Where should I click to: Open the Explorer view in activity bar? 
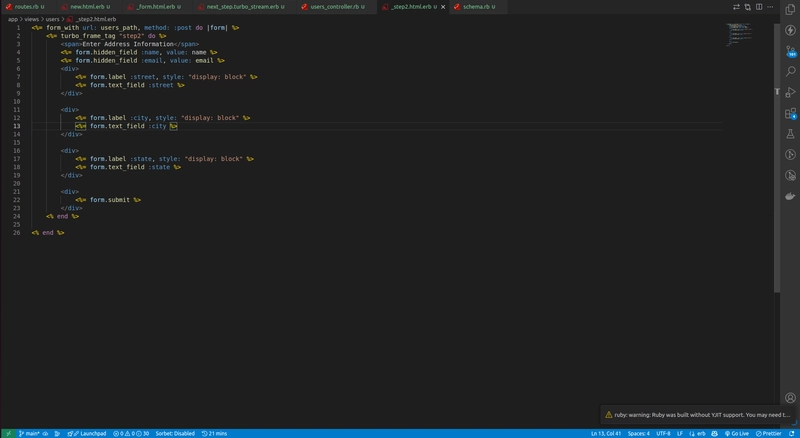tap(790, 10)
